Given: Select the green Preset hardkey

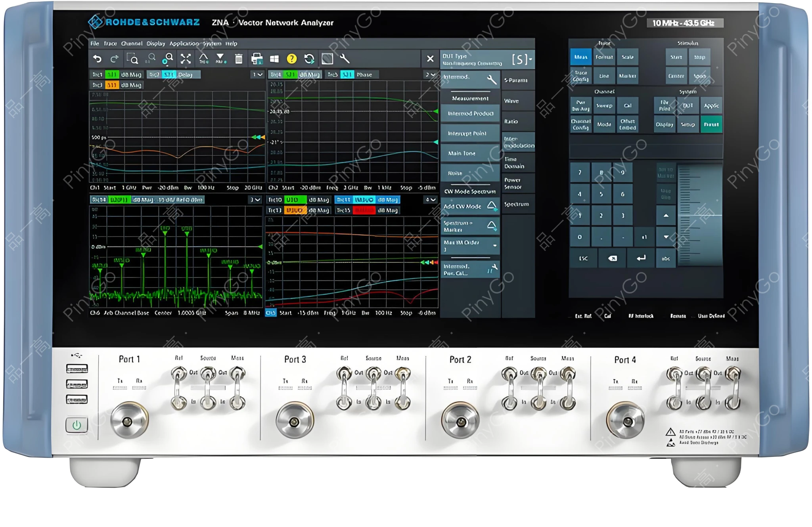Looking at the screenshot, I should click(x=711, y=124).
